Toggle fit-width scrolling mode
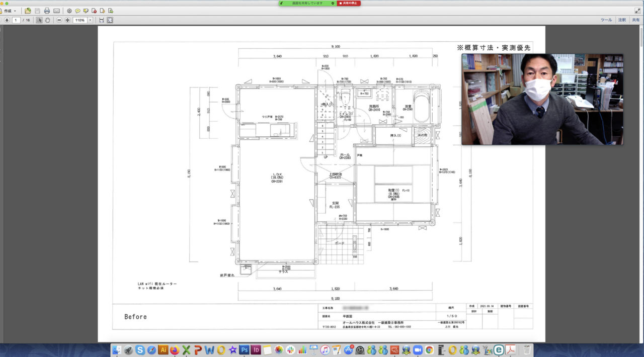 101,20
